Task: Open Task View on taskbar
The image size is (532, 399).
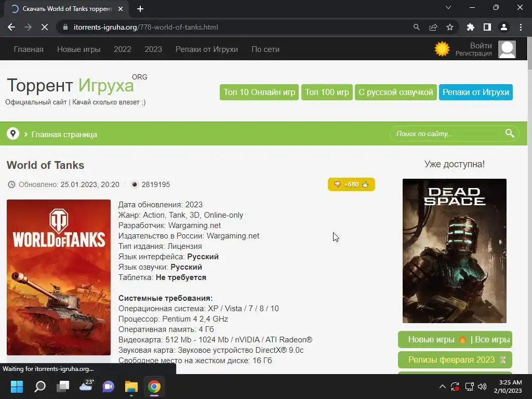Action: click(63, 387)
